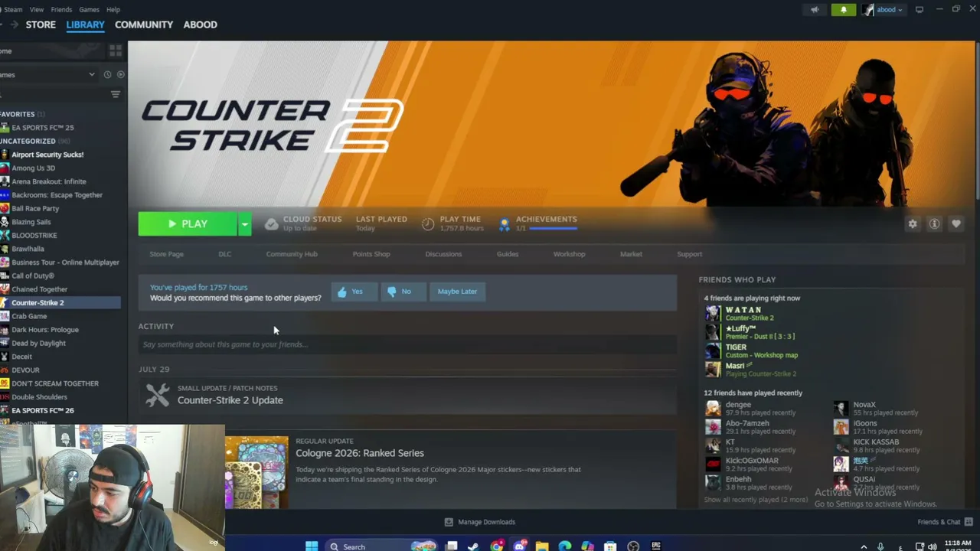View friend TIGER's avatar

pyautogui.click(x=713, y=350)
